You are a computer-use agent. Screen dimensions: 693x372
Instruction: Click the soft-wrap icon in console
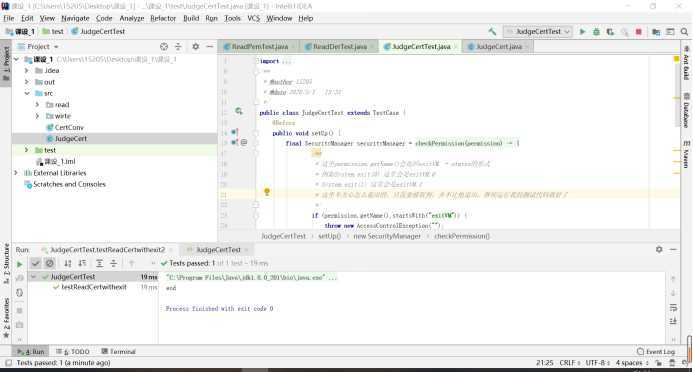tap(673, 307)
